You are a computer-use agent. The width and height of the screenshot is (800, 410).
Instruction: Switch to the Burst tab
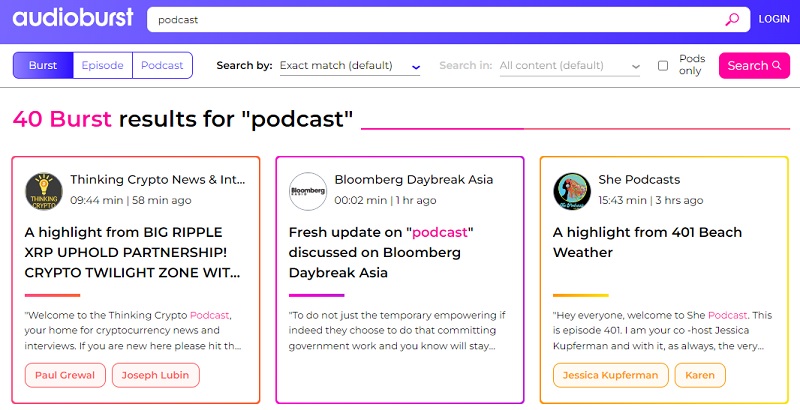coord(43,65)
